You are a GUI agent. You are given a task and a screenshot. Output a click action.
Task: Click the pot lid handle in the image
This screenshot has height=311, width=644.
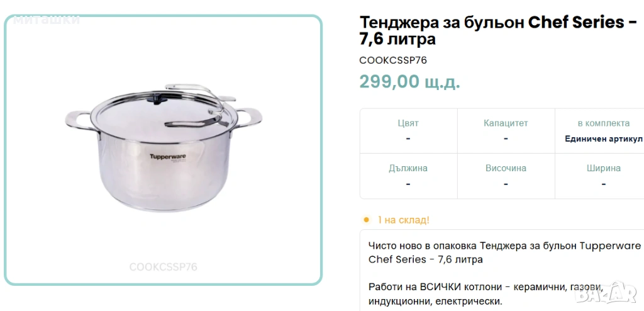pos(196,106)
